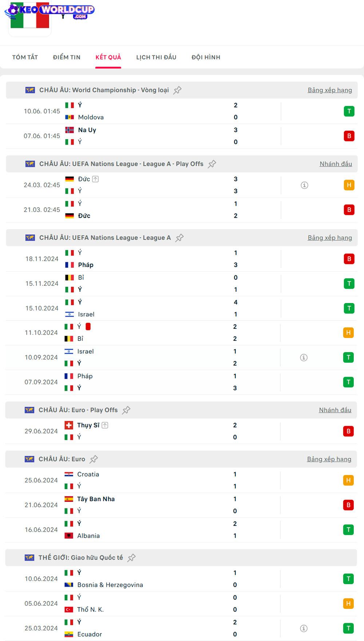The height and width of the screenshot is (641, 364).
Task: Pin the Châu Âu: Euro section
Action: [x=94, y=459]
